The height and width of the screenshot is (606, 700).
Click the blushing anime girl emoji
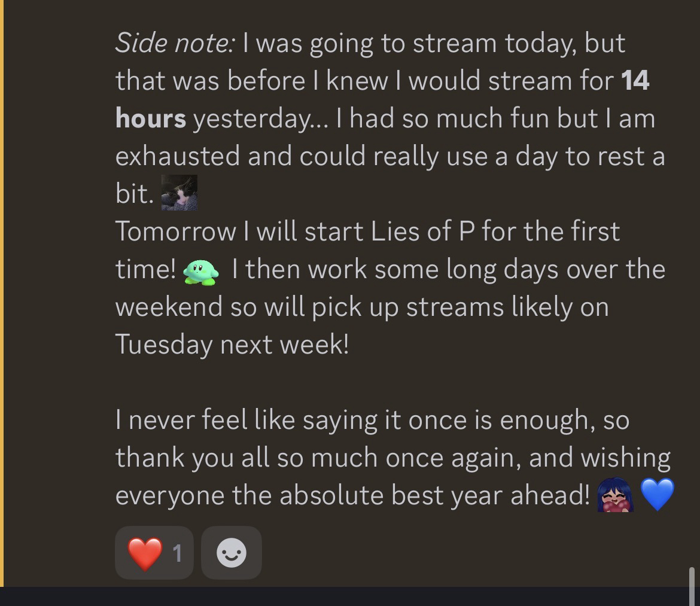coord(614,495)
